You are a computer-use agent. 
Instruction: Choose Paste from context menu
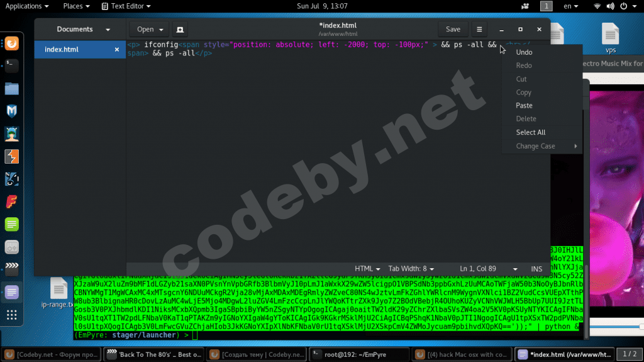point(541,105)
